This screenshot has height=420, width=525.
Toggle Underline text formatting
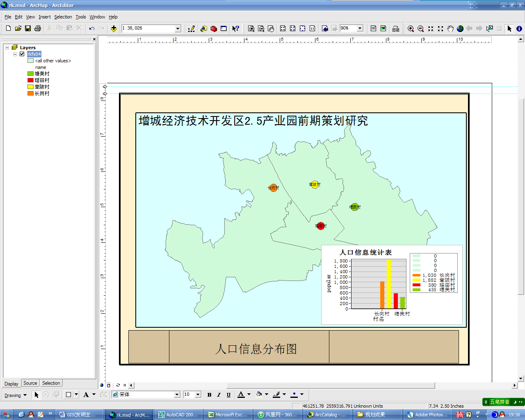[228, 395]
